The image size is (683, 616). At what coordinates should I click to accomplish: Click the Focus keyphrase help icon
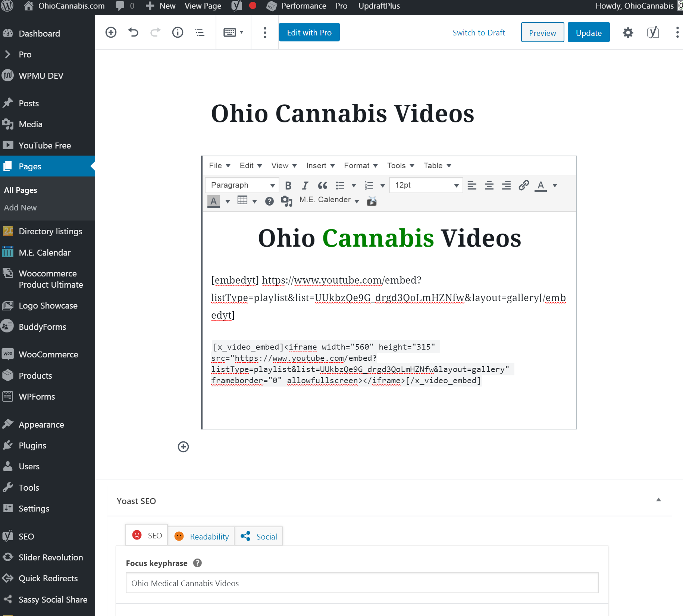click(x=197, y=563)
